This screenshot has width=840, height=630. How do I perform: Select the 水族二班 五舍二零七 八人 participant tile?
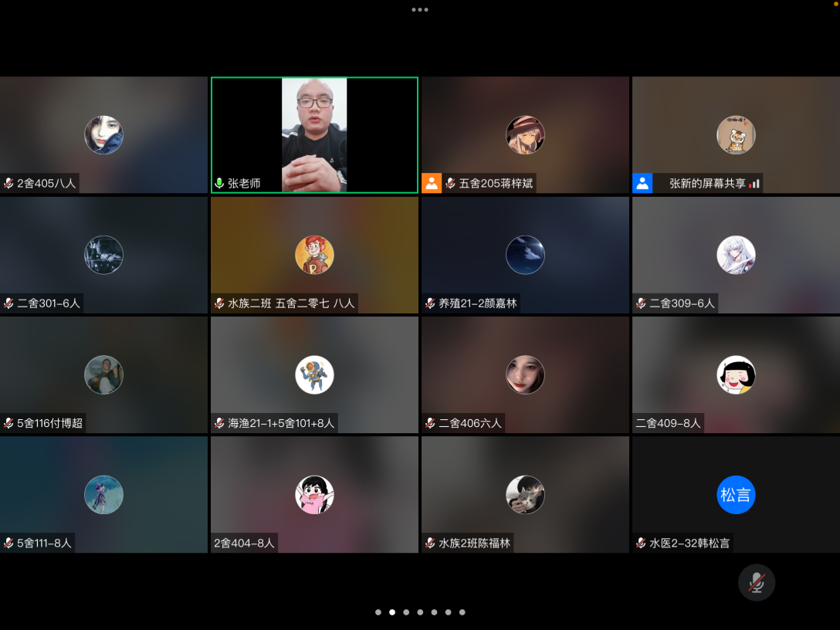(x=314, y=255)
